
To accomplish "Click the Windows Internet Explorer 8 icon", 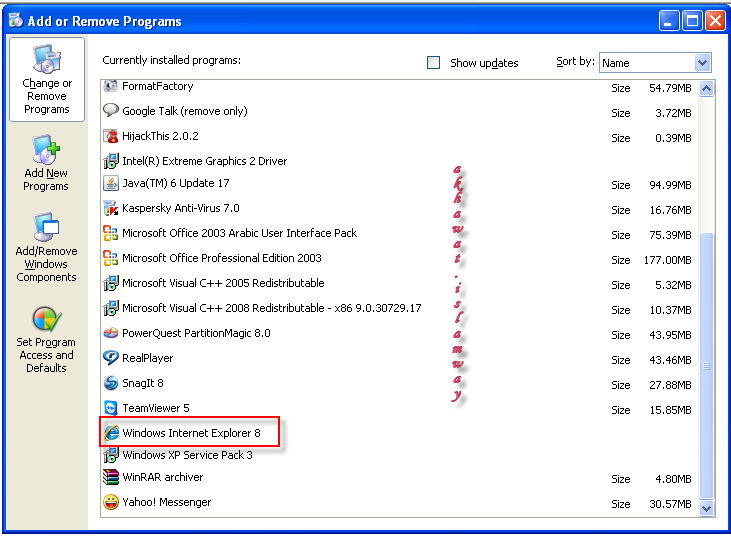I will point(111,433).
